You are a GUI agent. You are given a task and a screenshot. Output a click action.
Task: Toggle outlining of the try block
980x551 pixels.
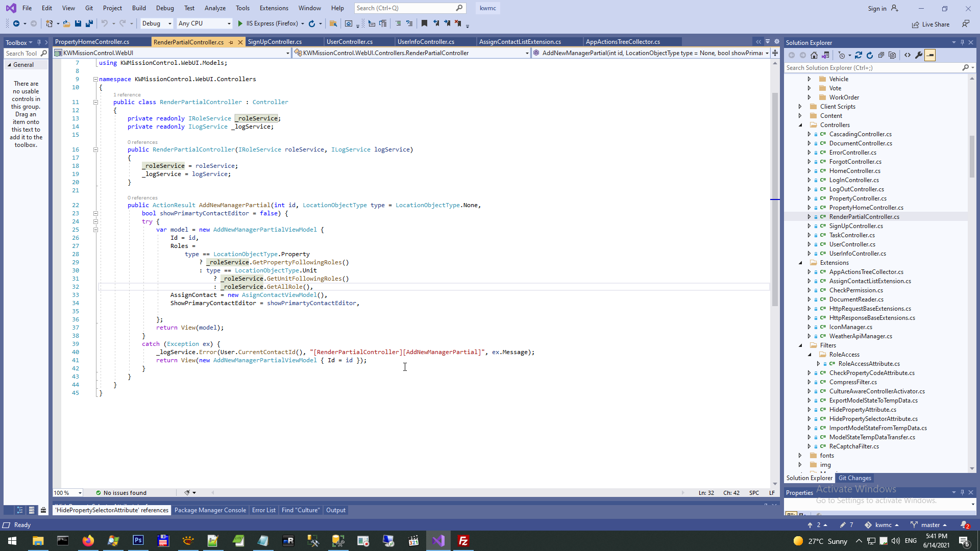(95, 221)
